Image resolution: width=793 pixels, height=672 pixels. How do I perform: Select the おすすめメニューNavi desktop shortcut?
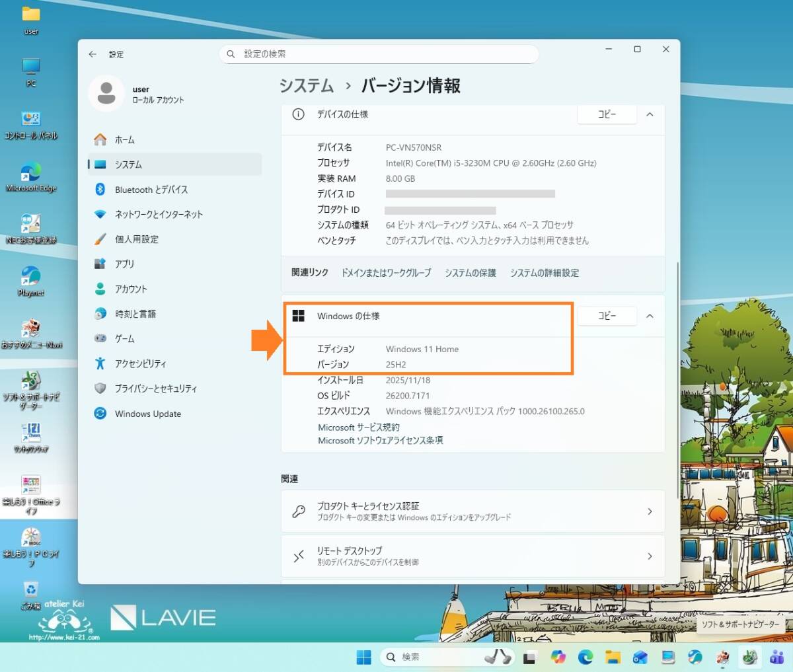tap(31, 334)
